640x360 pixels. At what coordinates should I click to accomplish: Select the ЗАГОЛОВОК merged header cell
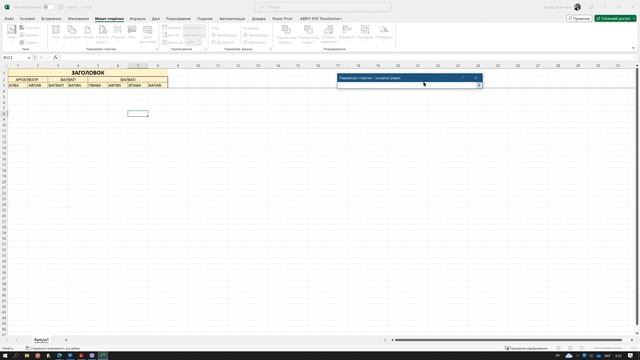click(x=88, y=73)
